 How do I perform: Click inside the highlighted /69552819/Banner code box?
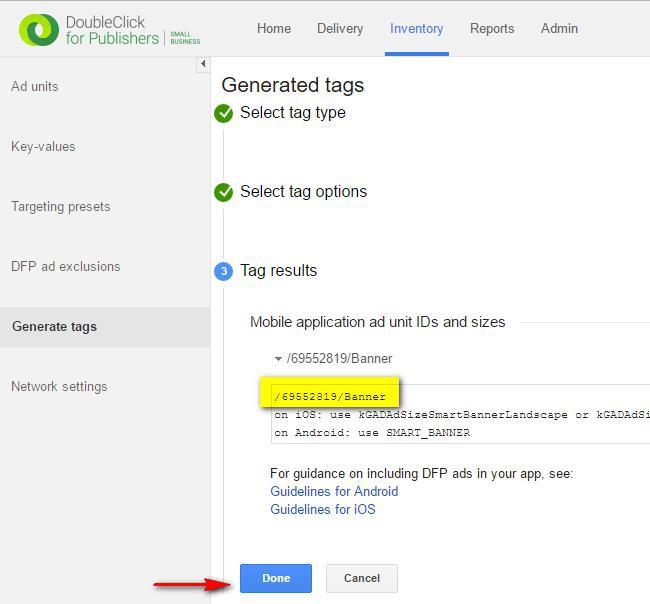point(330,397)
